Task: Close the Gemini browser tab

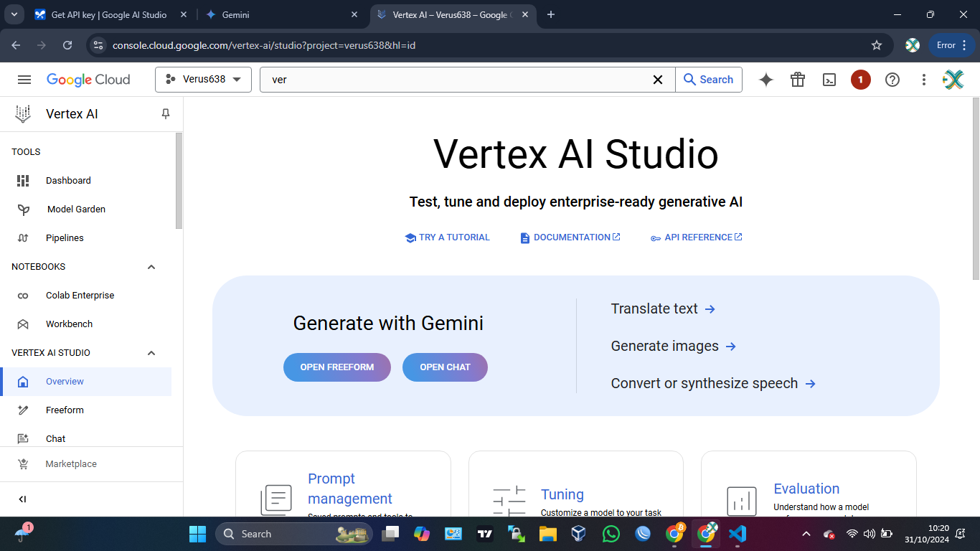Action: point(354,14)
